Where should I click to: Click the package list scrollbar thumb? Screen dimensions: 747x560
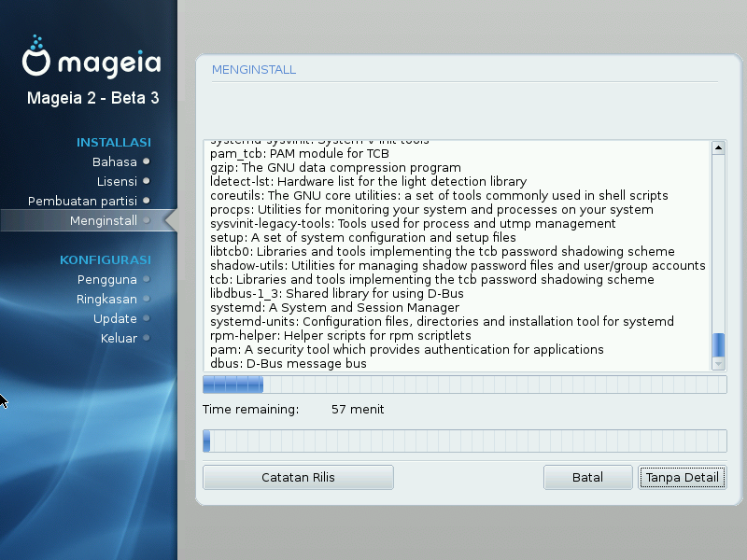(718, 344)
